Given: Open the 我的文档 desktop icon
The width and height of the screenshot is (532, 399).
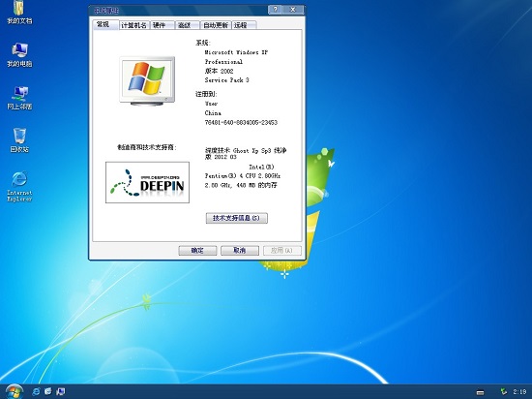Looking at the screenshot, I should [19, 12].
